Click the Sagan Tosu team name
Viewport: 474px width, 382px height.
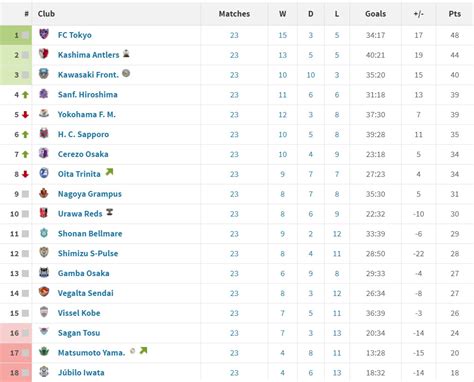[79, 333]
